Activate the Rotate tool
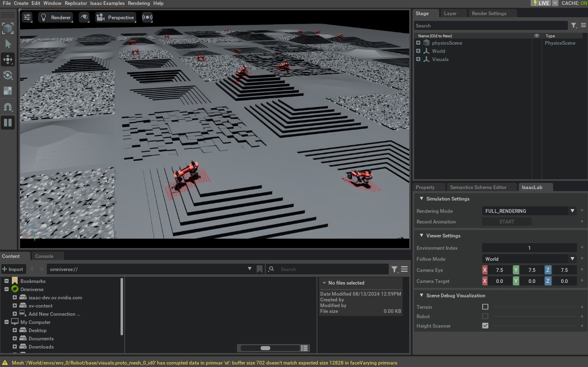588x367 pixels. pyautogui.click(x=8, y=75)
